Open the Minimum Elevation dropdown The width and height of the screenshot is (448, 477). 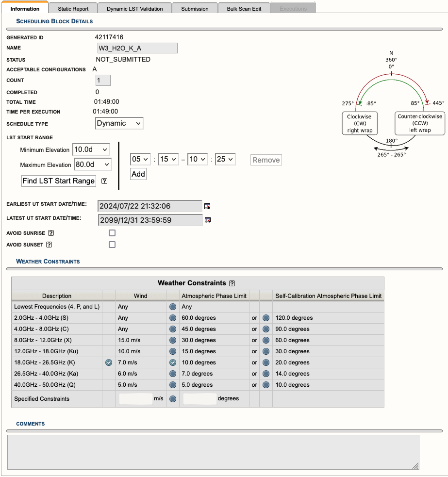click(x=91, y=150)
